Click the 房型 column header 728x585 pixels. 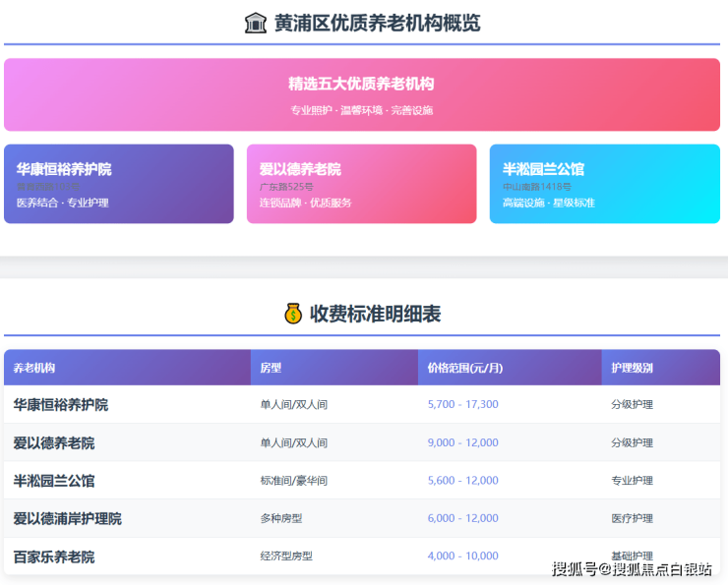point(271,368)
